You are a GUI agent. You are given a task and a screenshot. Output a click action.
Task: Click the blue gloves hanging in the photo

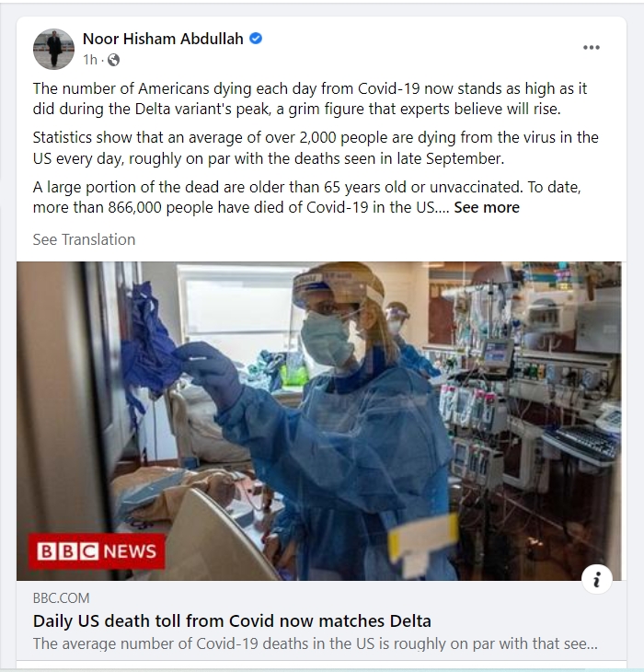pyautogui.click(x=150, y=342)
